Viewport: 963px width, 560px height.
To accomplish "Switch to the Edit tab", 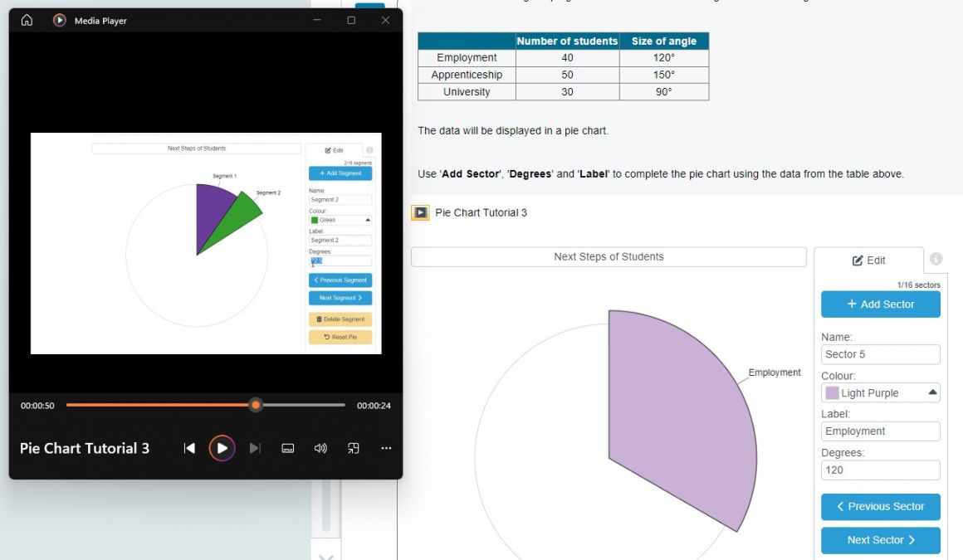I will pos(868,261).
